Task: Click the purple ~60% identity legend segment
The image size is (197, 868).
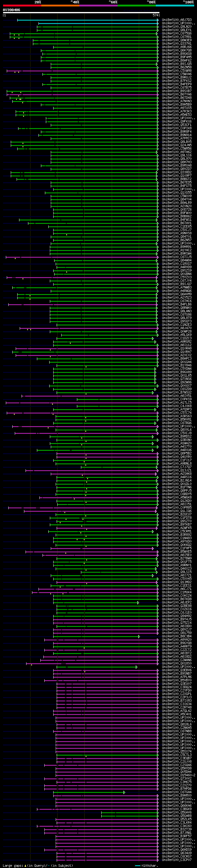Action: 99,6
